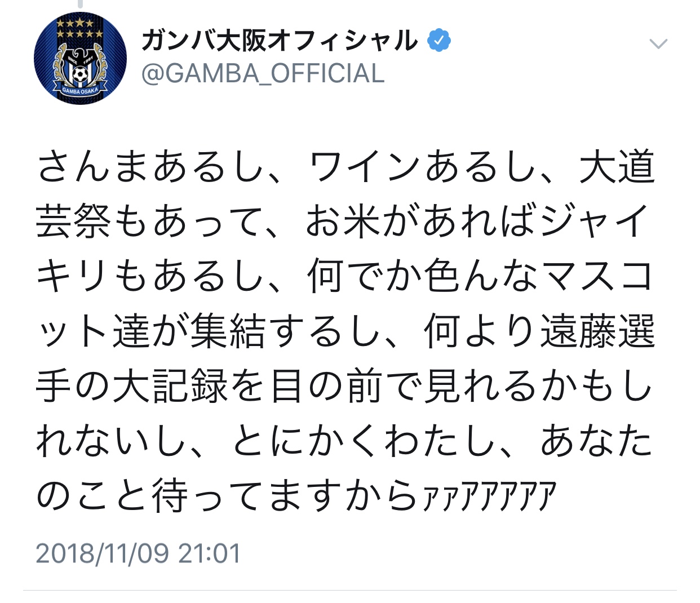Image resolution: width=700 pixels, height=603 pixels.
Task: Open the @GAMBA_OFFICIAL handle link
Action: [263, 74]
